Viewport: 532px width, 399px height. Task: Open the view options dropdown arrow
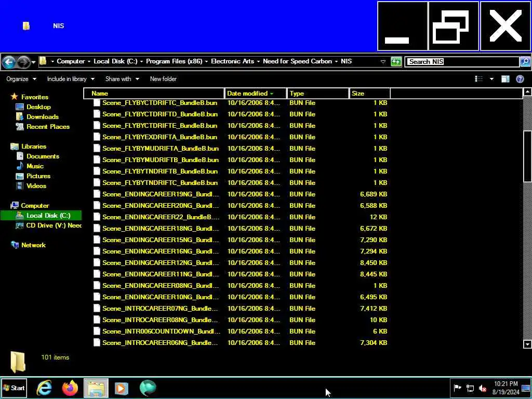[x=491, y=79]
